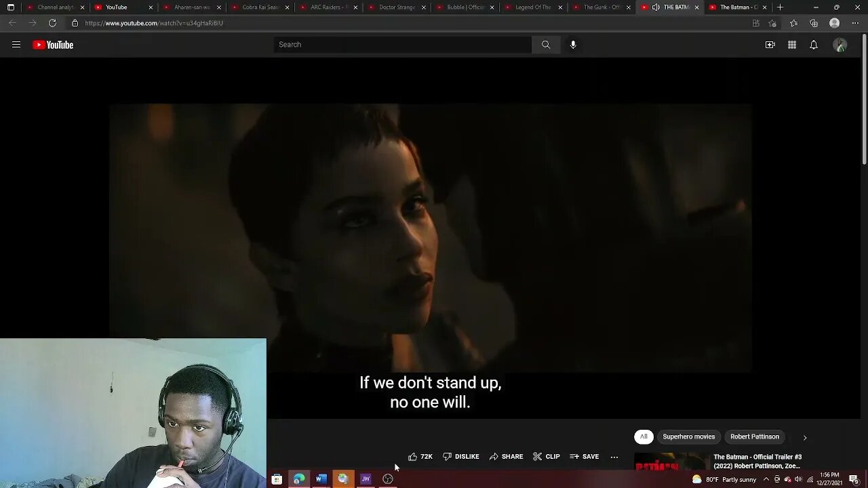
Task: Refresh the page in browser
Action: (x=52, y=23)
